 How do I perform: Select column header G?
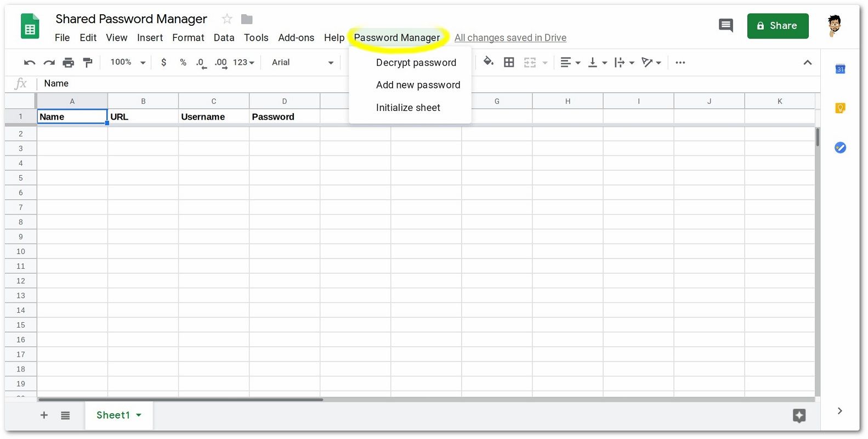pos(497,101)
